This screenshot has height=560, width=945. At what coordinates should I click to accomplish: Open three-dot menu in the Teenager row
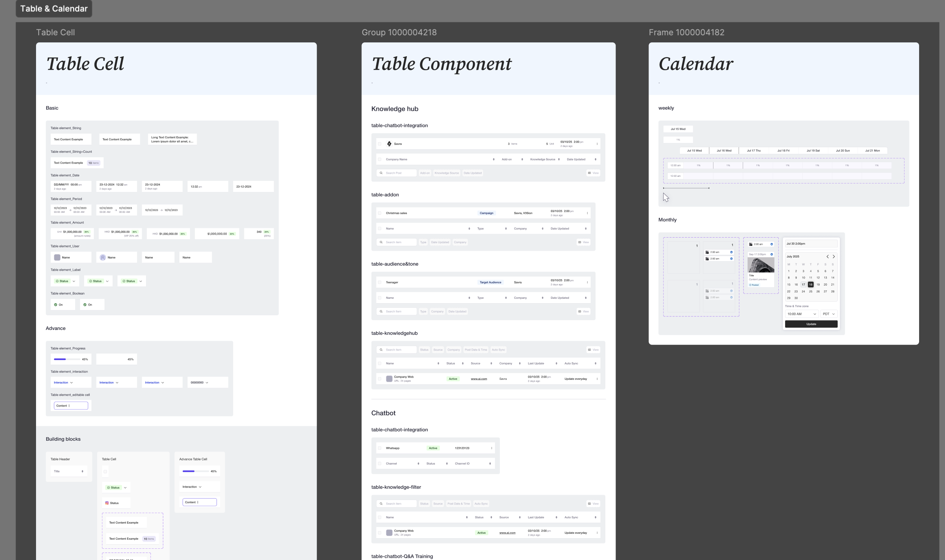tap(587, 282)
